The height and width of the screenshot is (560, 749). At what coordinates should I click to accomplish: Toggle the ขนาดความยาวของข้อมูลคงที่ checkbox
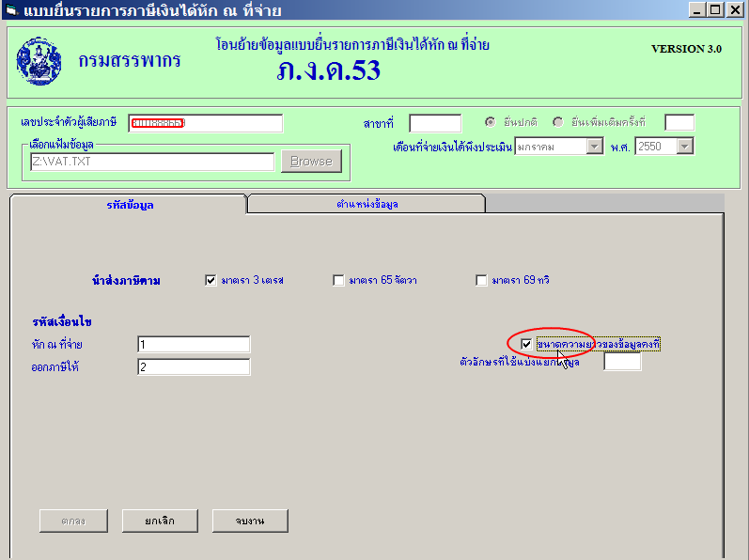tap(526, 345)
